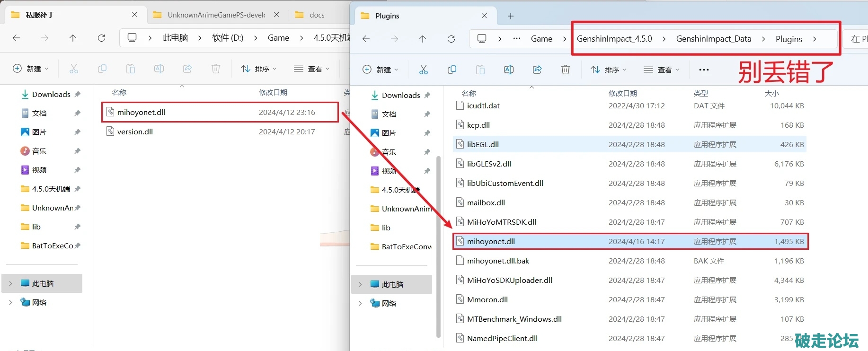Open the 排序 sort dropdown in Plugins window
This screenshot has width=868, height=351.
point(609,70)
